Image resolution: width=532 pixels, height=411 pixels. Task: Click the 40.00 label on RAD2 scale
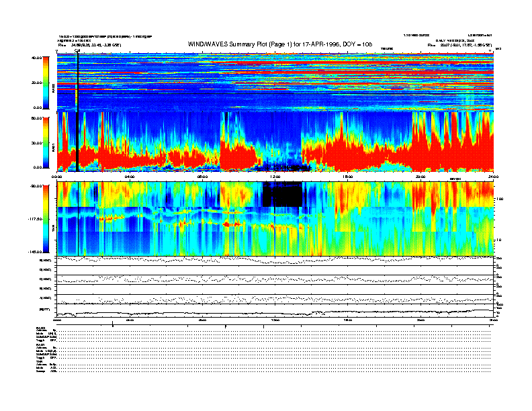[x=36, y=58]
